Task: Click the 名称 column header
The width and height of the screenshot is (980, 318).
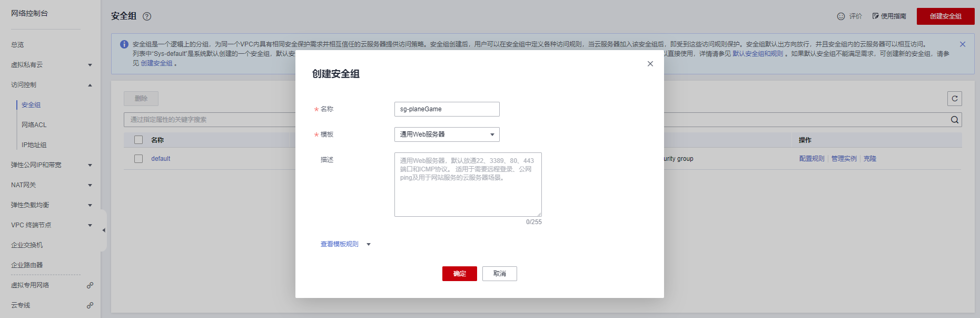Action: pyautogui.click(x=157, y=140)
